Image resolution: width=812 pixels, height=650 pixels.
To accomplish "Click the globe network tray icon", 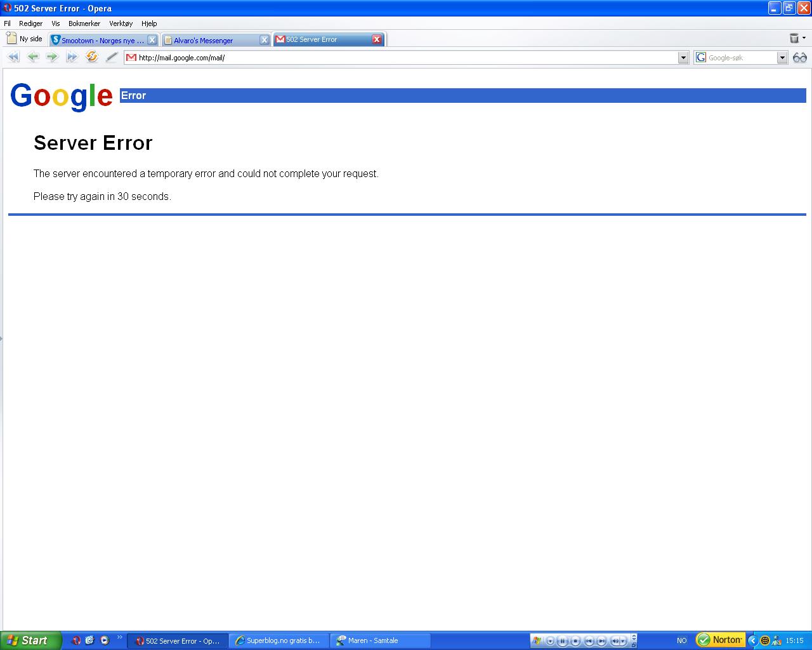I will (765, 640).
